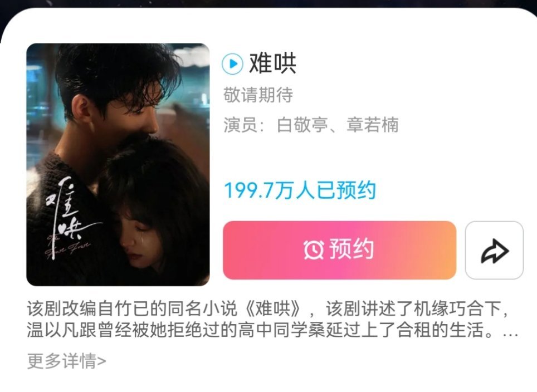Expand details via chevron after 更多详情

102,361
